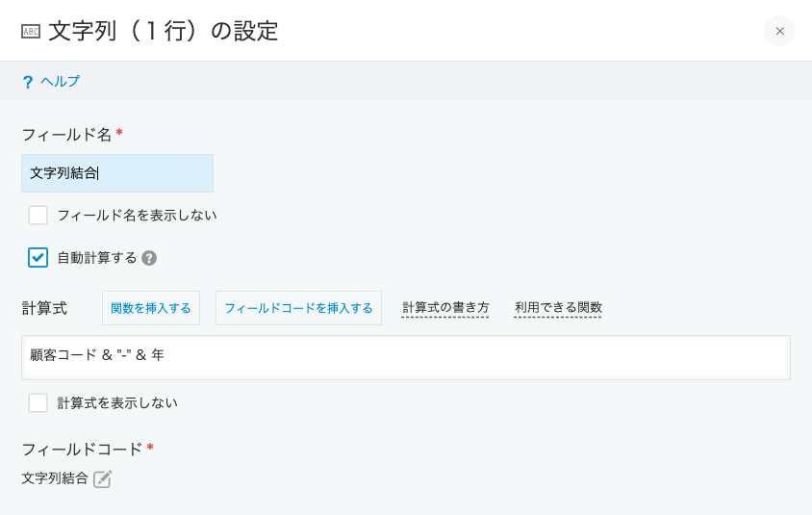
Task: Open the 計算式の書き方 link
Action: click(x=445, y=308)
